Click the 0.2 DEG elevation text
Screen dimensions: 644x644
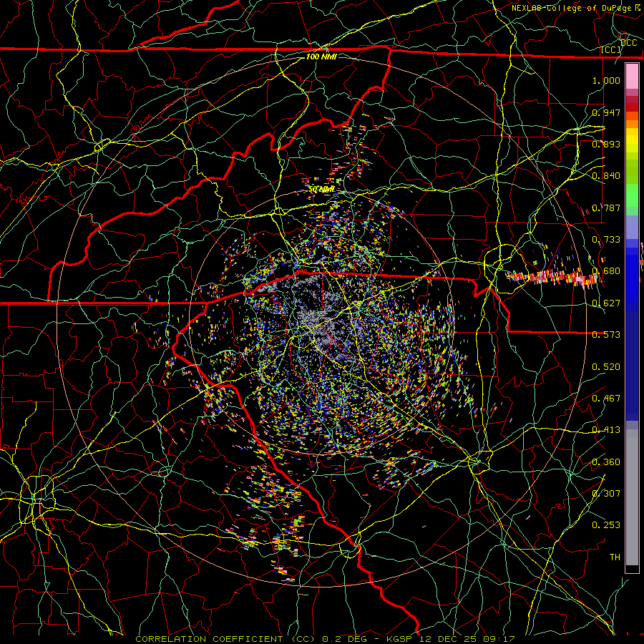(346, 639)
